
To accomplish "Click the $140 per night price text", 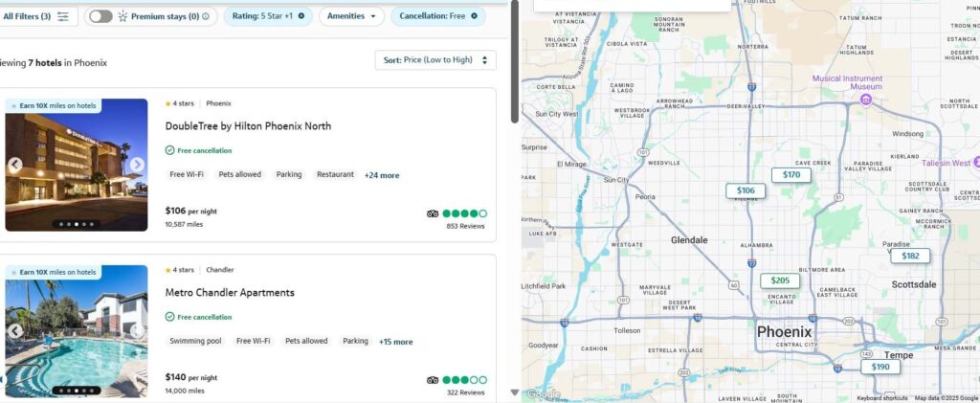I will tap(190, 377).
